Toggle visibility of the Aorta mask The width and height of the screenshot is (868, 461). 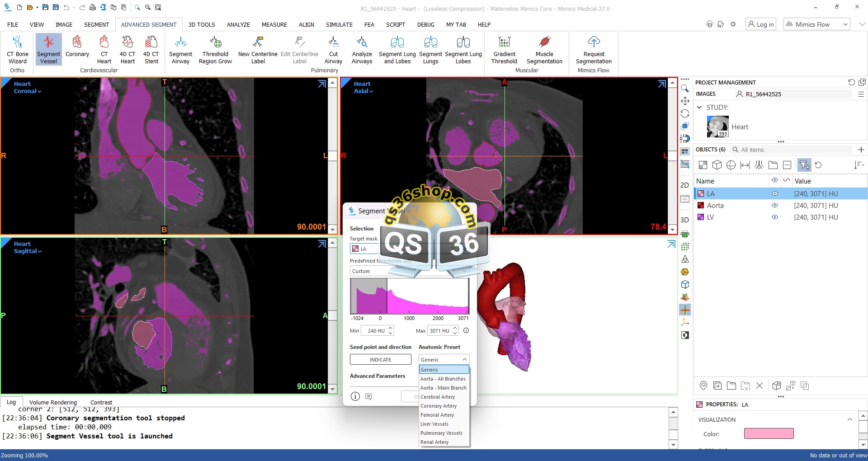click(x=774, y=205)
